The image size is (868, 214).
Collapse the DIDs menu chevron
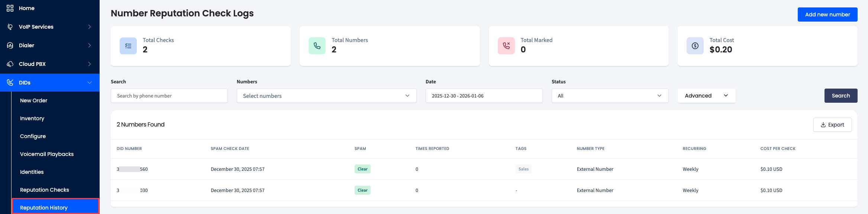pyautogui.click(x=90, y=83)
